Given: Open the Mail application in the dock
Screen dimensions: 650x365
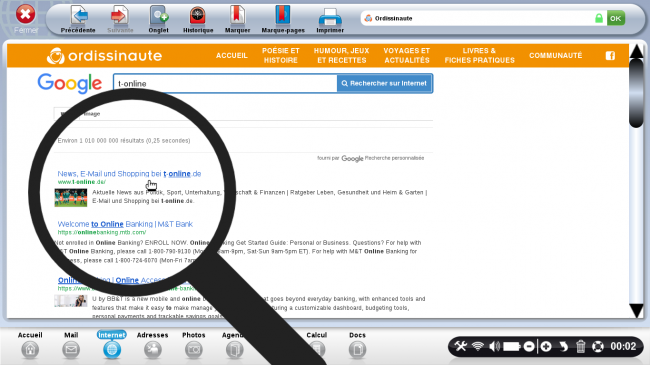Looking at the screenshot, I should click(x=71, y=345).
